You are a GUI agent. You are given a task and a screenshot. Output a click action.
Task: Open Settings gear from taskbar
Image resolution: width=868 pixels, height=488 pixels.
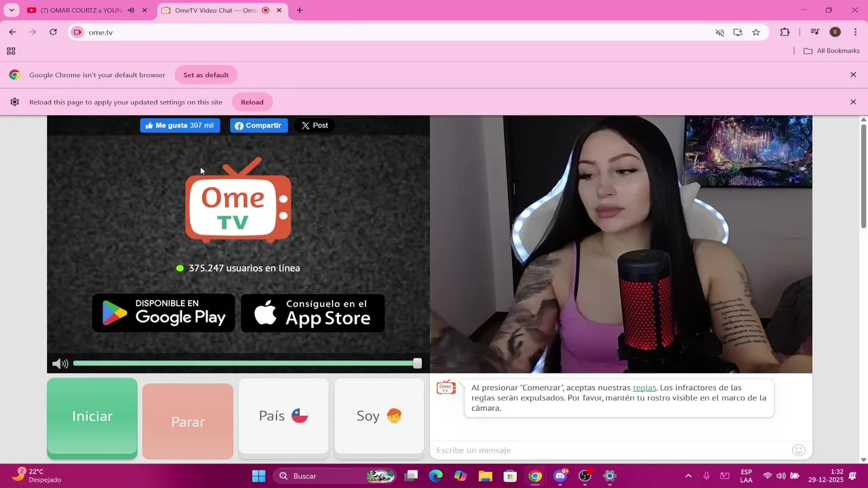pos(610,476)
